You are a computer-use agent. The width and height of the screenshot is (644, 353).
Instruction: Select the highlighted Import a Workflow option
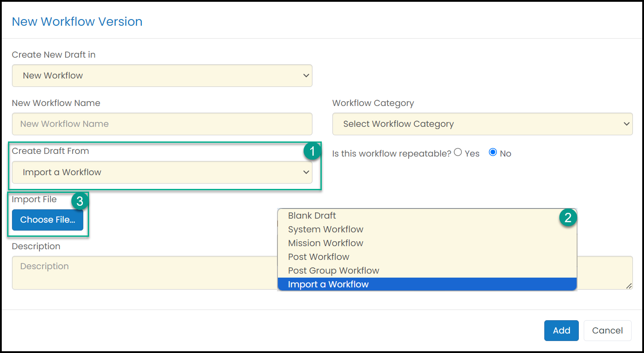click(x=427, y=284)
